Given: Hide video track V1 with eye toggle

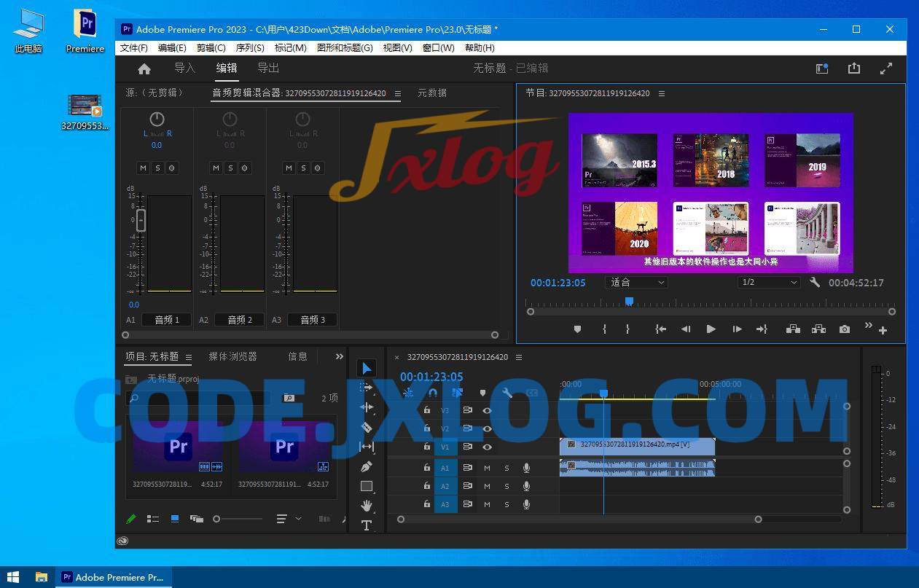Looking at the screenshot, I should pos(487,447).
